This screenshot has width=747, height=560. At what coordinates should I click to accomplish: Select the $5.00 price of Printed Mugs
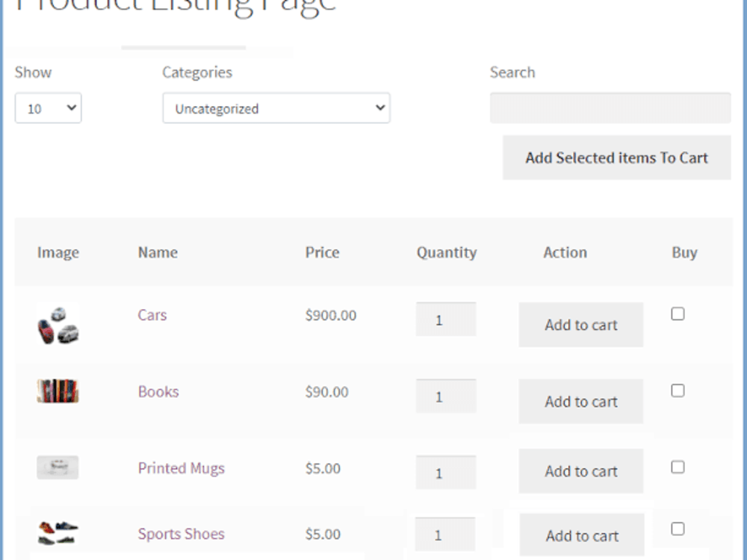coord(323,469)
